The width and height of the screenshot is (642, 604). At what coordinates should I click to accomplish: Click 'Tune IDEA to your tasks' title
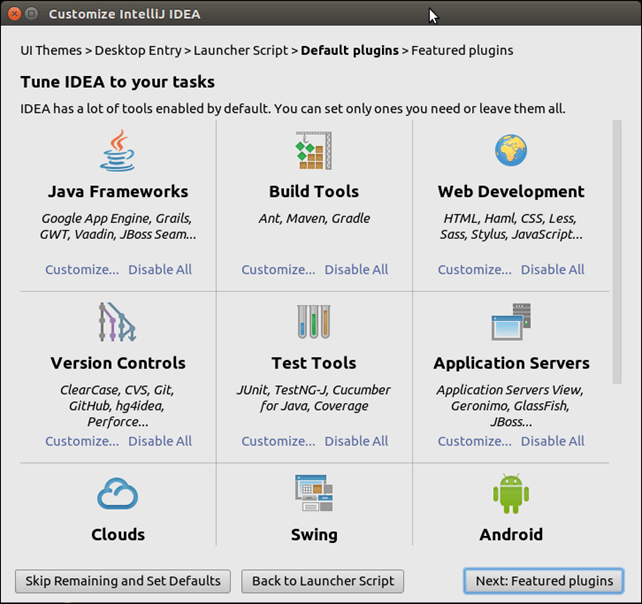(118, 82)
